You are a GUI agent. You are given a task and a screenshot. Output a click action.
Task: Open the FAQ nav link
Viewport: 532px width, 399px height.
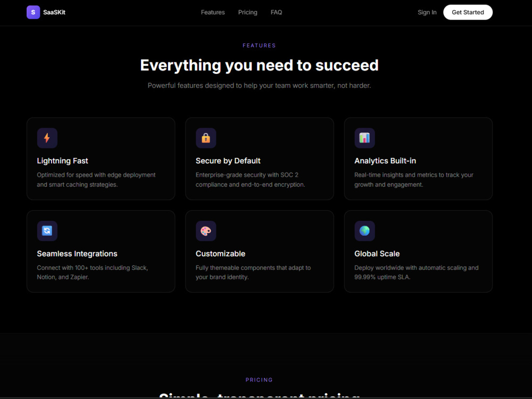[x=276, y=12]
